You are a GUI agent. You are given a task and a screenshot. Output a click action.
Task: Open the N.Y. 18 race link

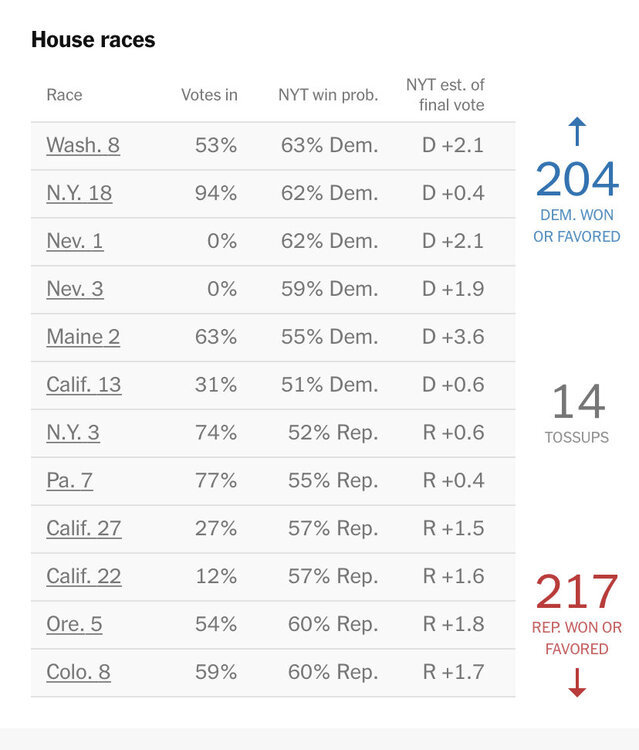(79, 193)
